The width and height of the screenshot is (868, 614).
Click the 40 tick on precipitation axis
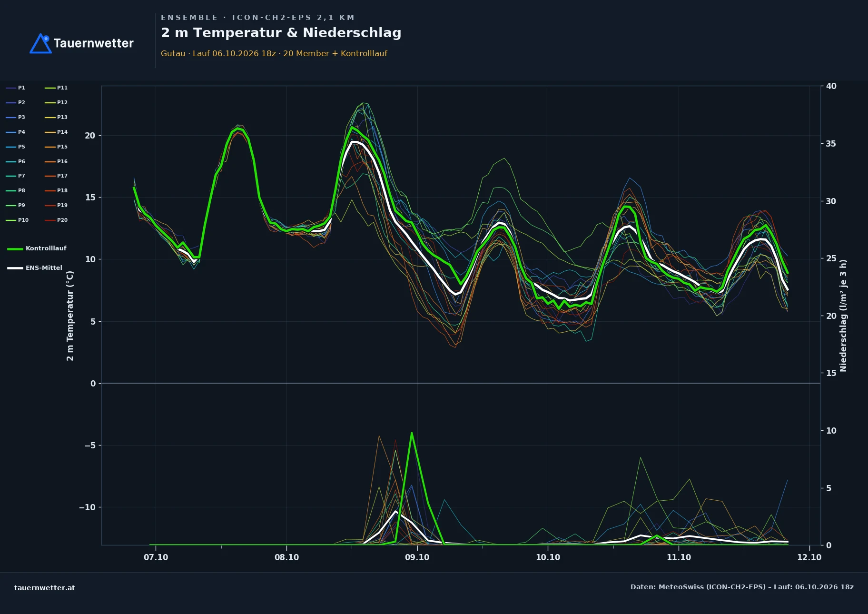pos(831,86)
